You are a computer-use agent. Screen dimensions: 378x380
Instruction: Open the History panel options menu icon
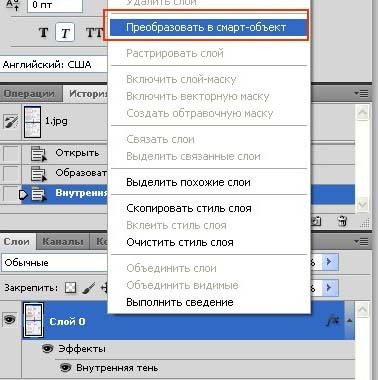pos(361,94)
